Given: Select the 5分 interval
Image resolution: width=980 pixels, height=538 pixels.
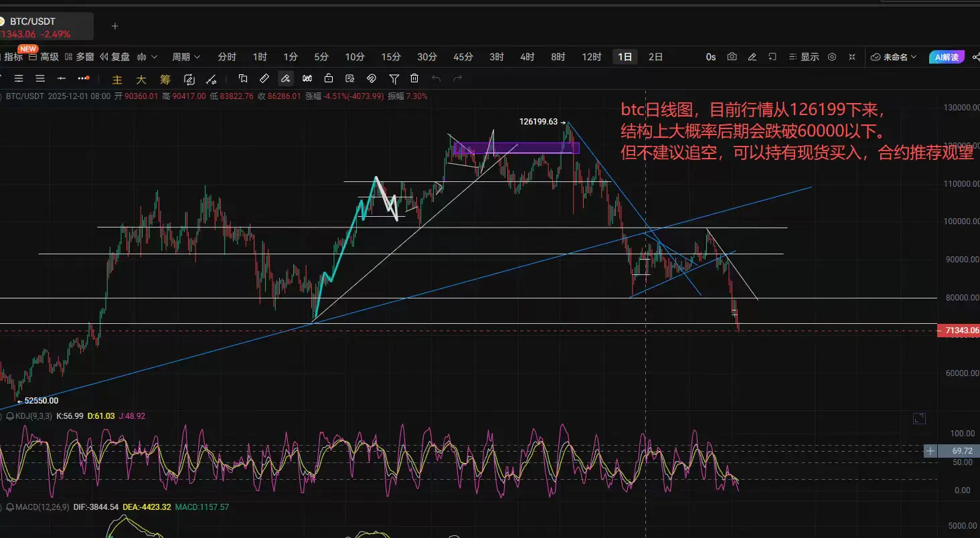Looking at the screenshot, I should [x=321, y=57].
